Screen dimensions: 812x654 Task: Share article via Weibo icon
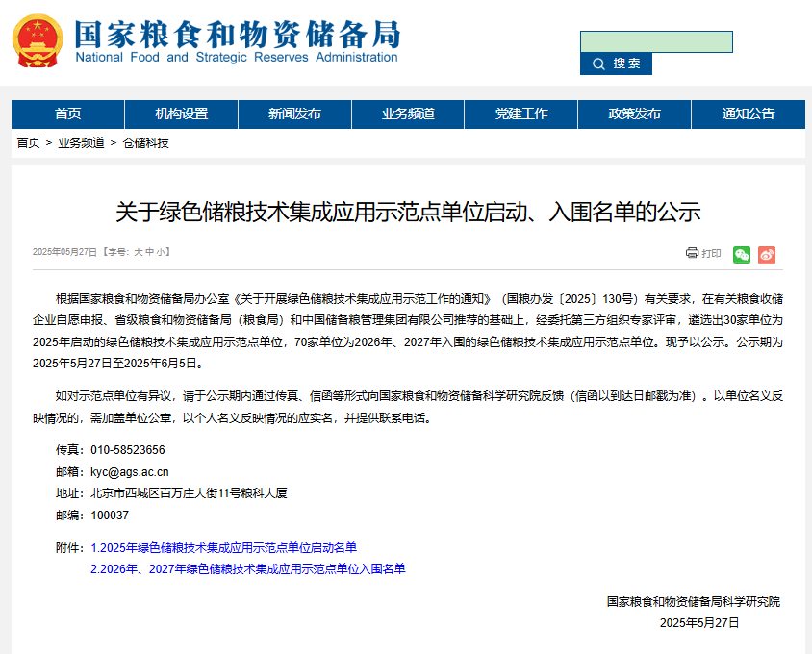tap(767, 254)
